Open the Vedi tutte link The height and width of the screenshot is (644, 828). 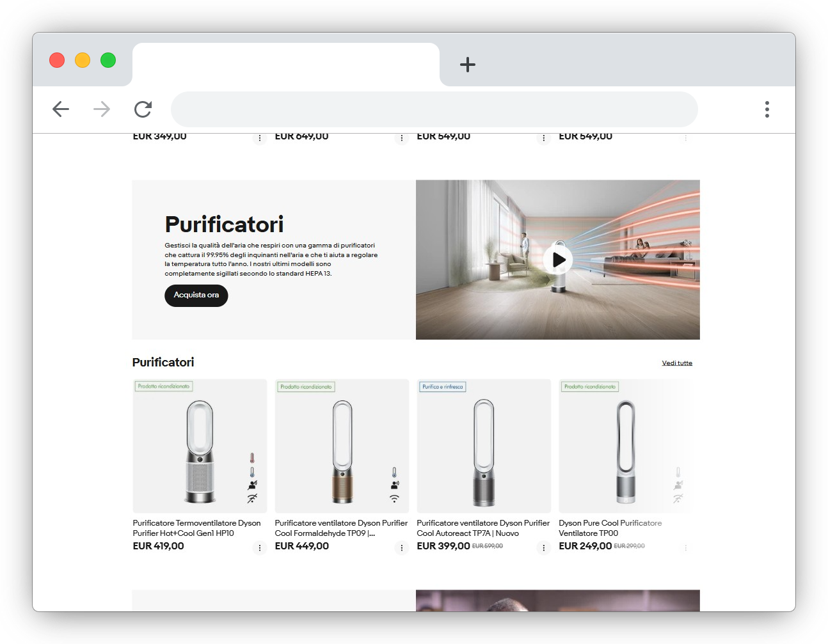click(677, 363)
